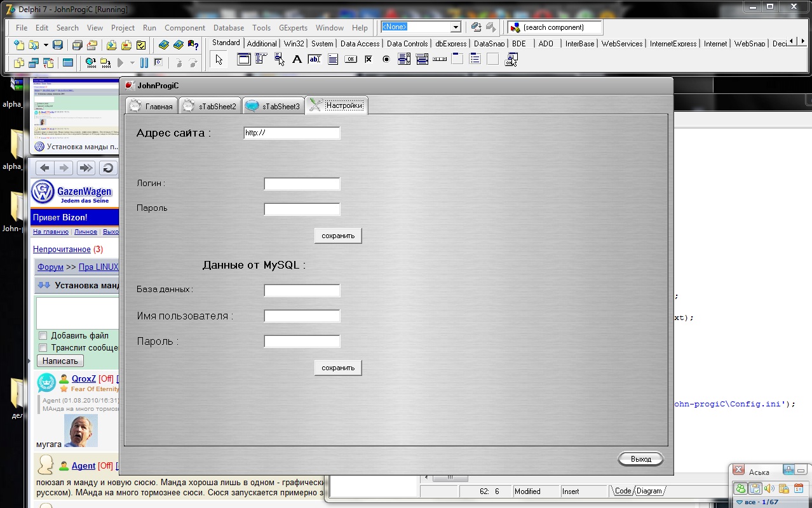Tick the 'Добавить файл' checkbox
Image resolution: width=812 pixels, height=508 pixels.
click(43, 335)
